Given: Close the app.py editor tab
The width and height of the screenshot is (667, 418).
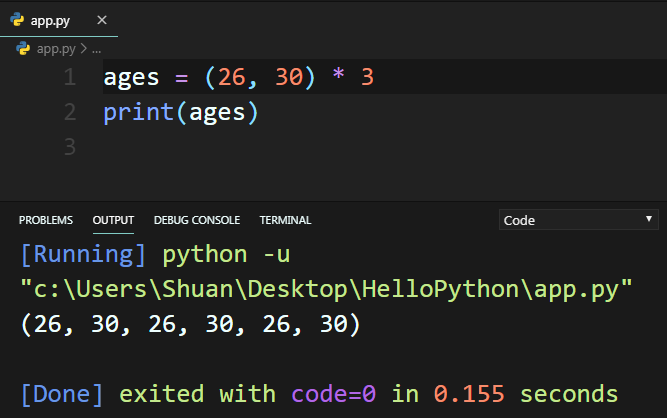Looking at the screenshot, I should pos(102,20).
